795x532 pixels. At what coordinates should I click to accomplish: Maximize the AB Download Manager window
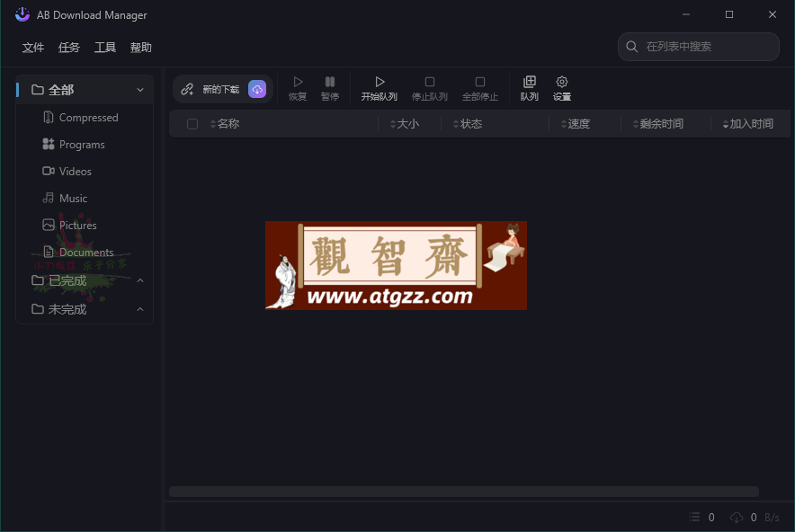(729, 14)
